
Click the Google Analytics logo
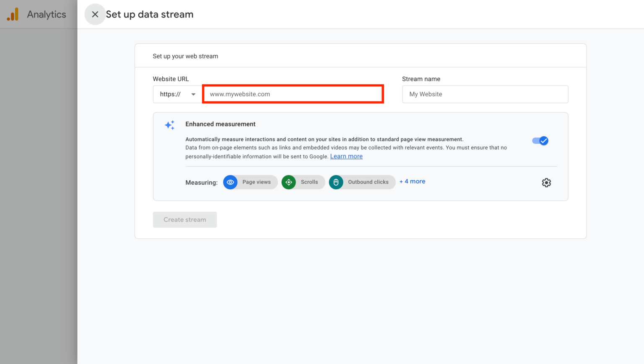13,14
